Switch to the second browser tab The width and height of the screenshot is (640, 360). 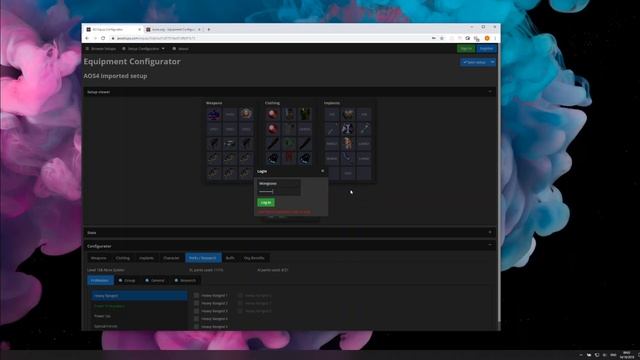tap(173, 29)
